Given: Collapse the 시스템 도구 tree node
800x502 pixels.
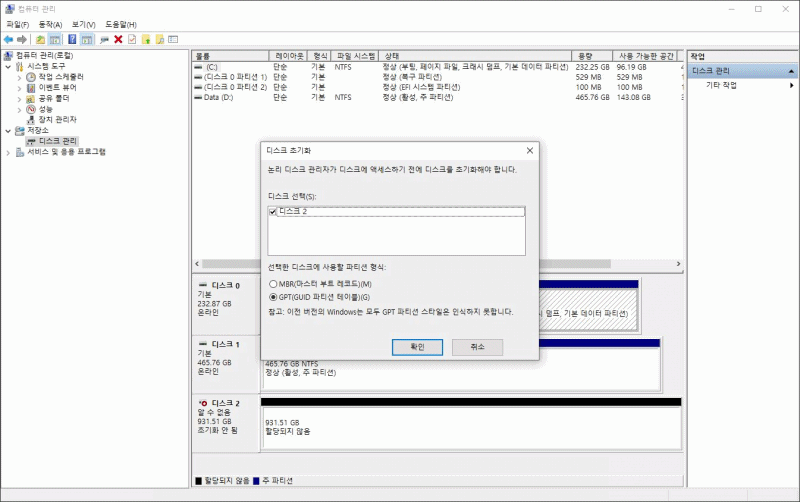Looking at the screenshot, I should point(8,66).
